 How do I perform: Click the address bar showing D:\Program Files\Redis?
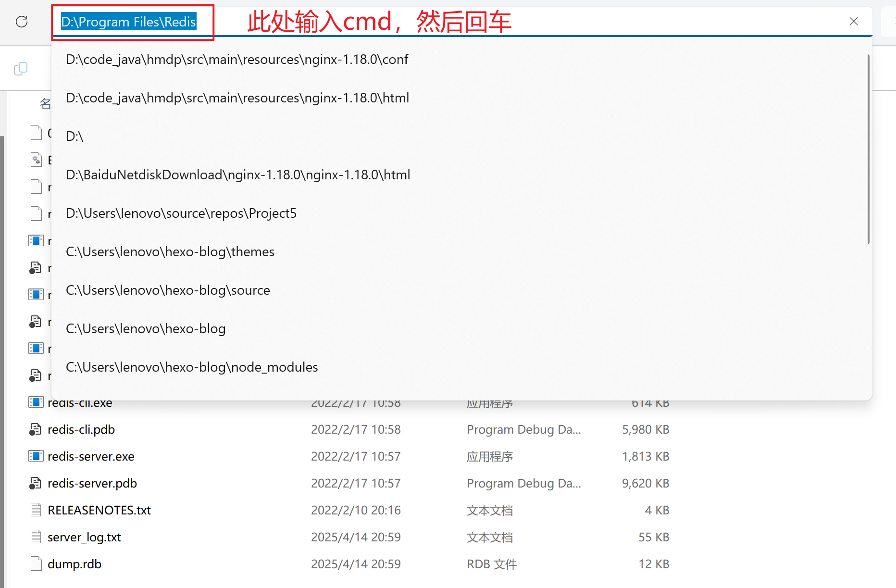tap(128, 22)
